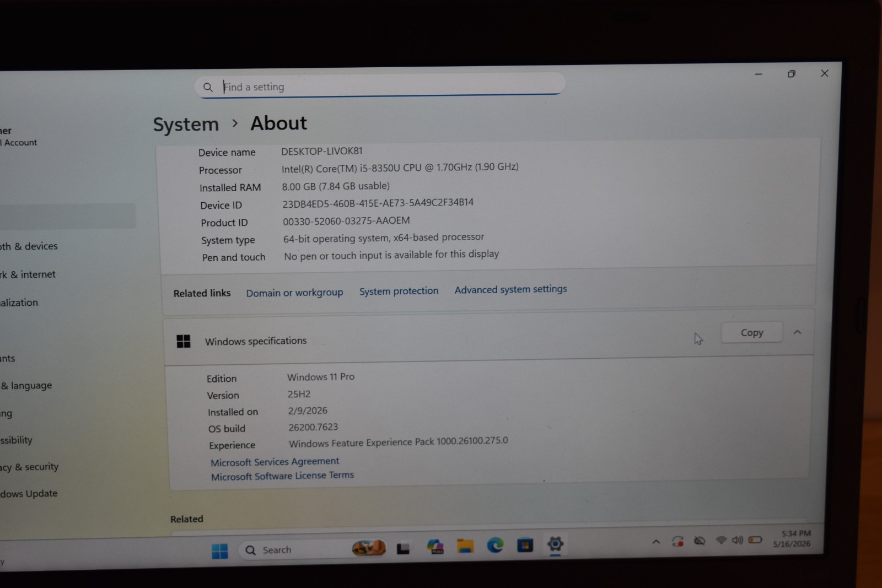Select the 64-bit system type value

384,238
